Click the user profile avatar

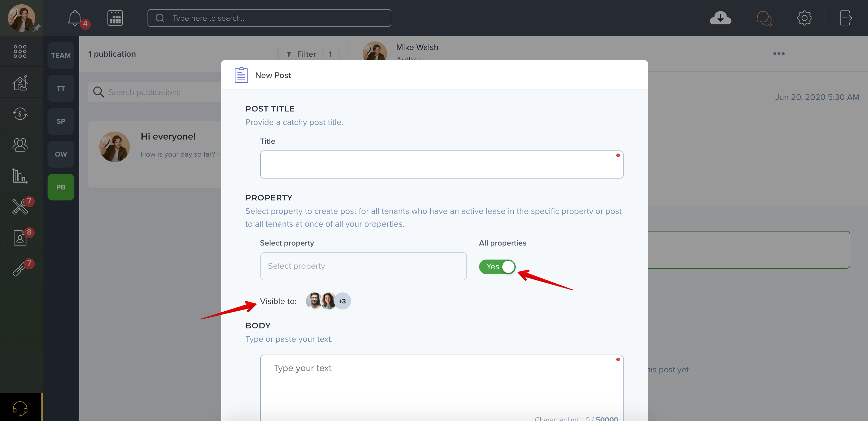click(x=22, y=18)
